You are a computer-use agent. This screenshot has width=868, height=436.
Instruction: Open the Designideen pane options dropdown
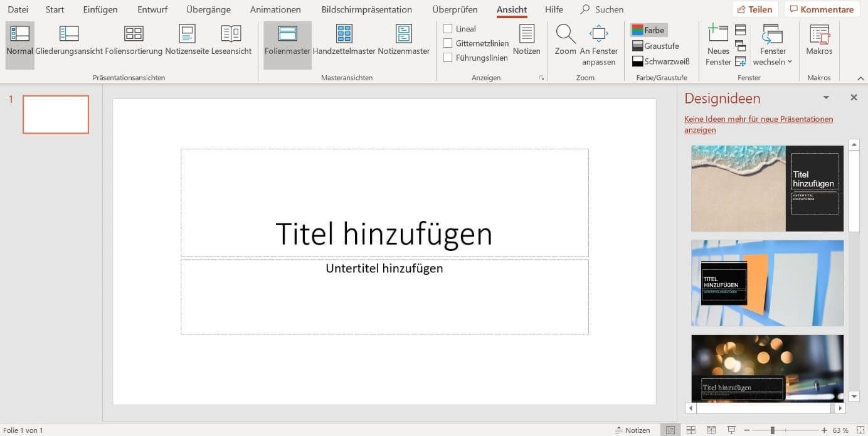point(826,98)
